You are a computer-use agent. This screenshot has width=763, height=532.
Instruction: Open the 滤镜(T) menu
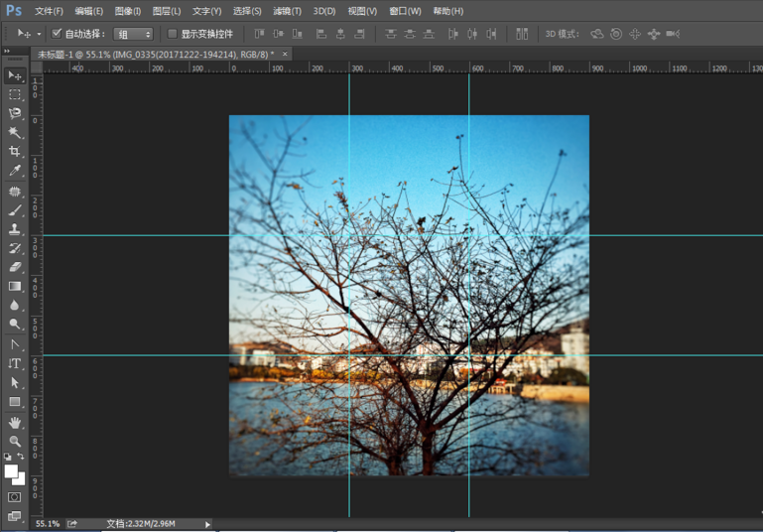coord(287,11)
